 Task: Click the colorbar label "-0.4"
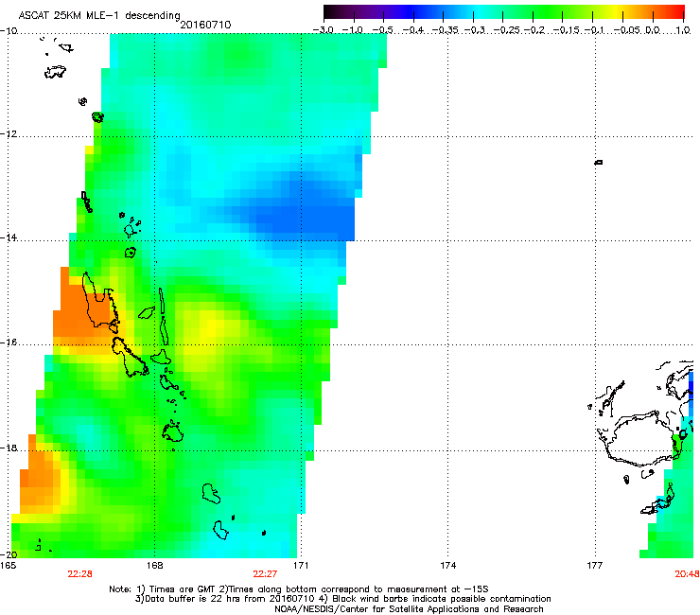point(413,30)
